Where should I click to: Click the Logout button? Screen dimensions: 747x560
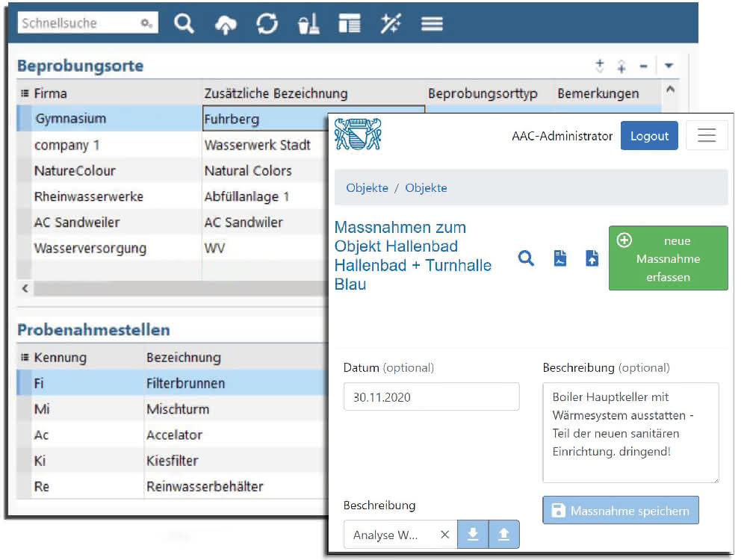coord(649,136)
